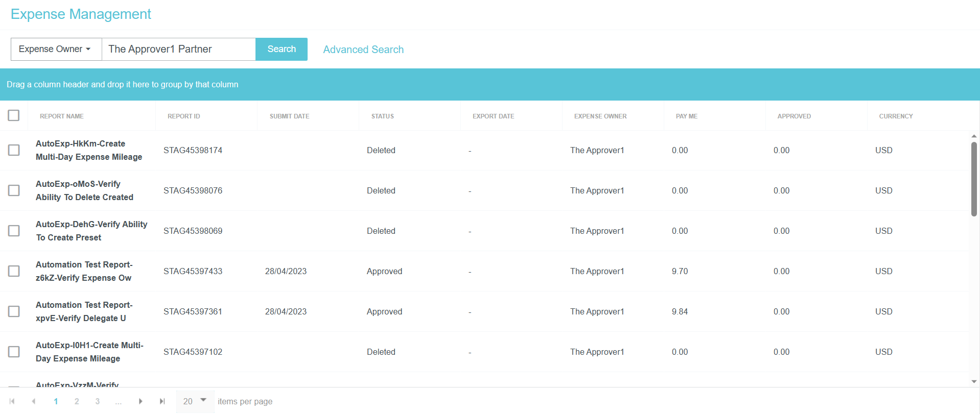The image size is (980, 414).
Task: Go to the next page arrow
Action: 141,401
